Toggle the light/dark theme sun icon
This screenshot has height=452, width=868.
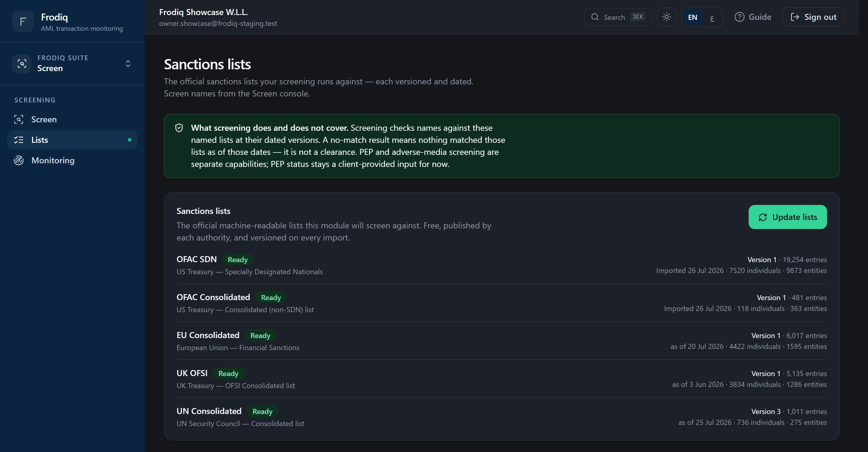(x=666, y=17)
